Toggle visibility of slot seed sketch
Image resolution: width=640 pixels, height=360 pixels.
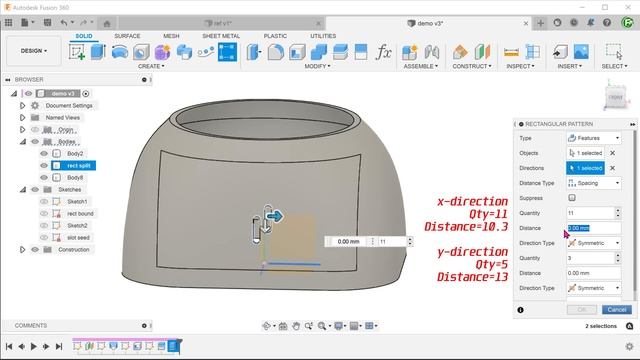(x=44, y=238)
